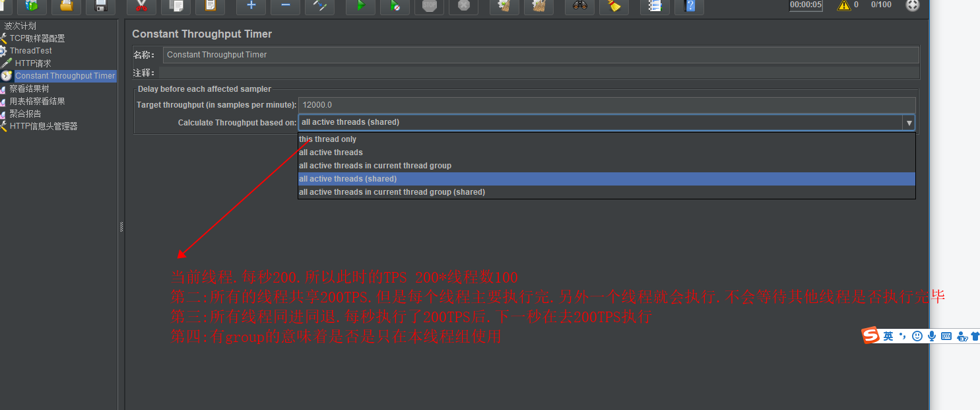Screen dimensions: 980x410
Task: Copy the selected tree element
Action: coord(177,7)
